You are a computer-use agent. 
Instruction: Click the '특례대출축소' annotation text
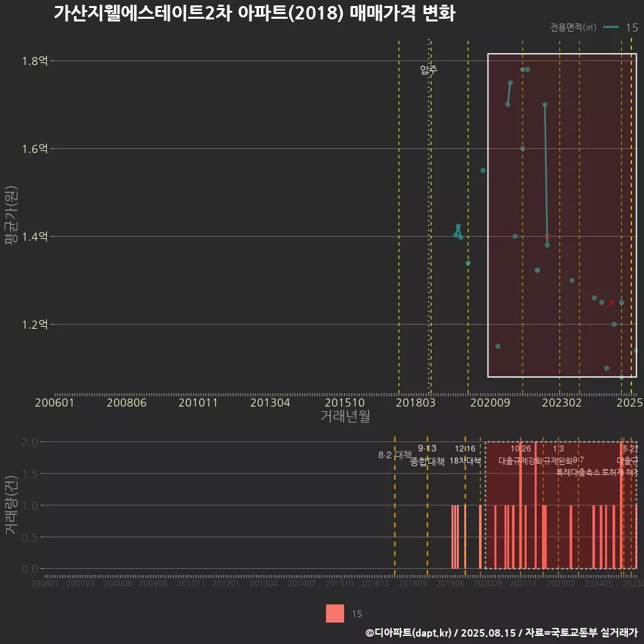[x=578, y=472]
